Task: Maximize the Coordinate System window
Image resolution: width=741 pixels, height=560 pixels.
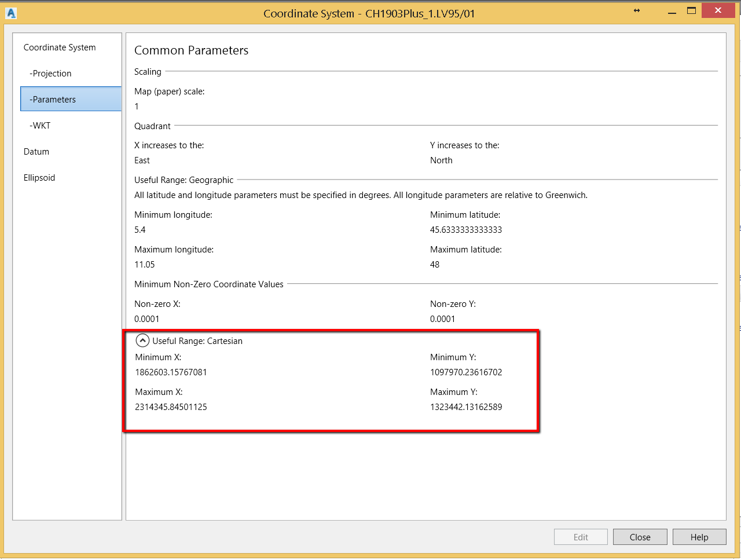Action: 691,10
